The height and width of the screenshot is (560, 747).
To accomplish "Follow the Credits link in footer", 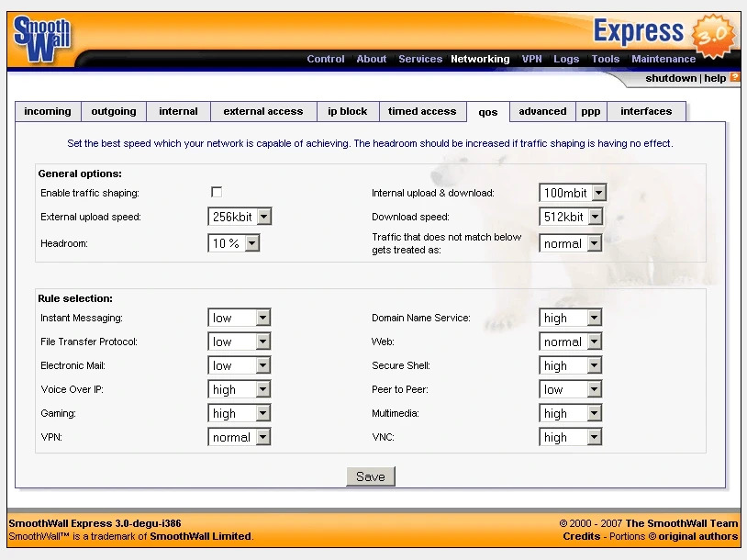I will [581, 536].
